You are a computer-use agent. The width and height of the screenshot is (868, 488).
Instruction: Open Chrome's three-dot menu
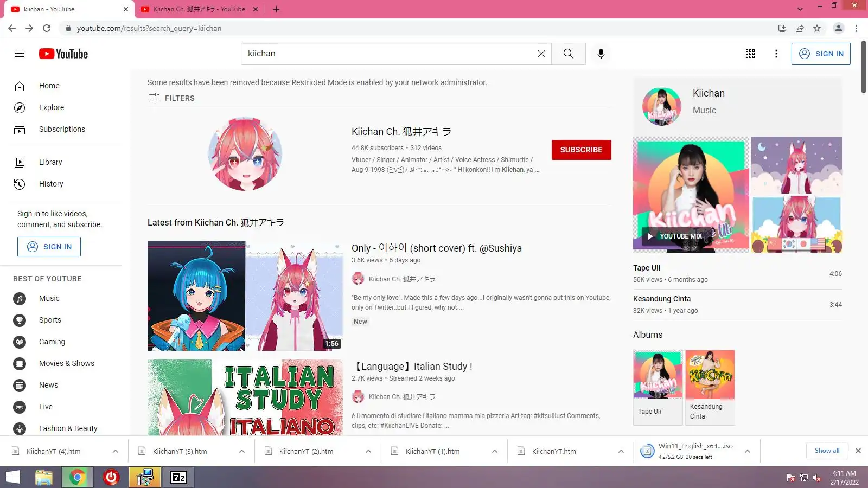click(856, 28)
